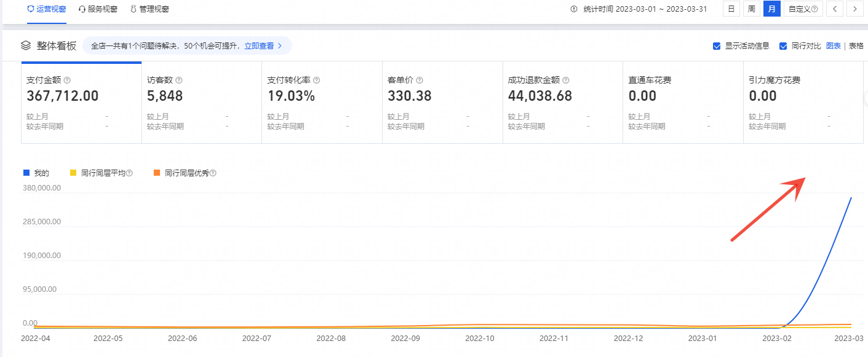868x357 pixels.
Task: Open the 管理视窗 tab
Action: [x=149, y=9]
